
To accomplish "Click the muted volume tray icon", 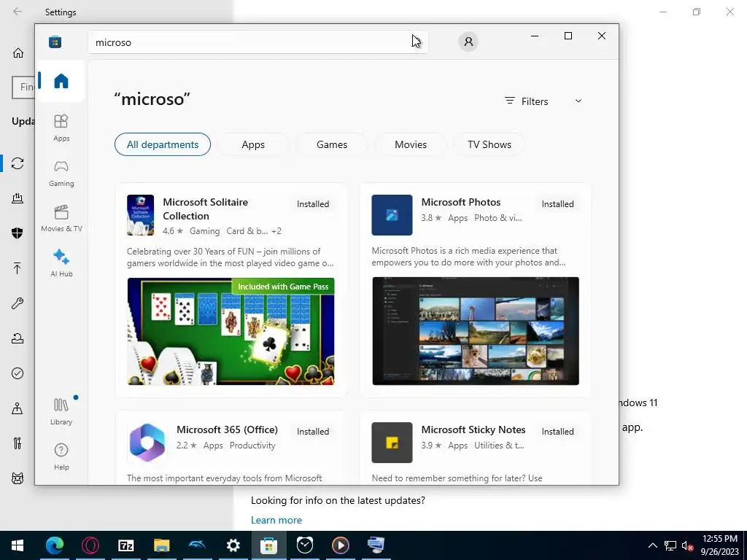I will pos(687,545).
